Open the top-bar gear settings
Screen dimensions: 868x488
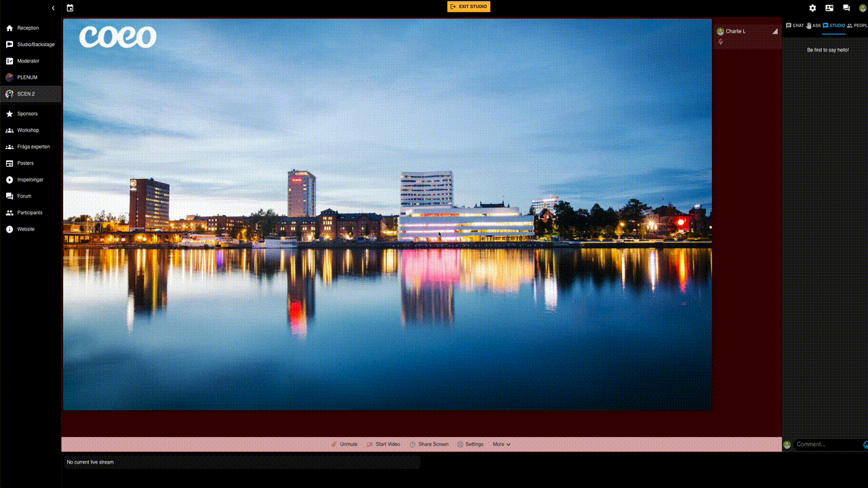click(x=812, y=8)
